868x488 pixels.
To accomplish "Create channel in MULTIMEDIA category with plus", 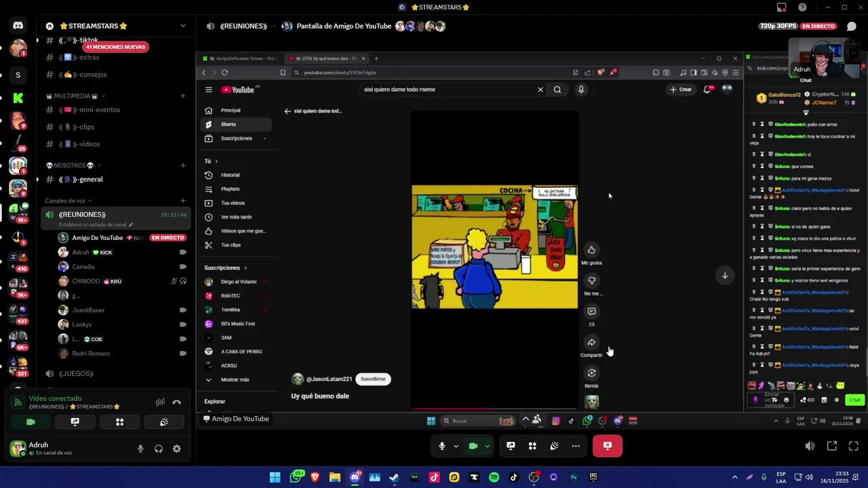I will 182,96.
